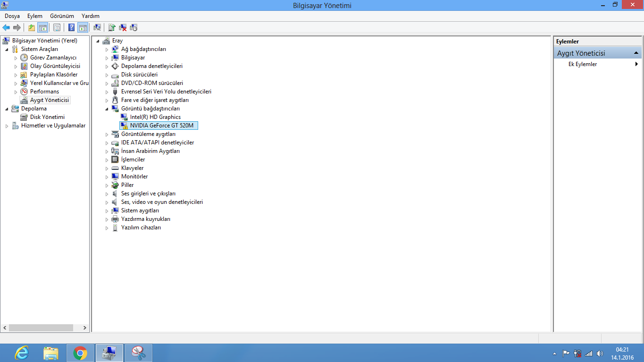Expand Ağ bağdaştırıcıları device category
Image resolution: width=644 pixels, height=362 pixels.
(107, 50)
